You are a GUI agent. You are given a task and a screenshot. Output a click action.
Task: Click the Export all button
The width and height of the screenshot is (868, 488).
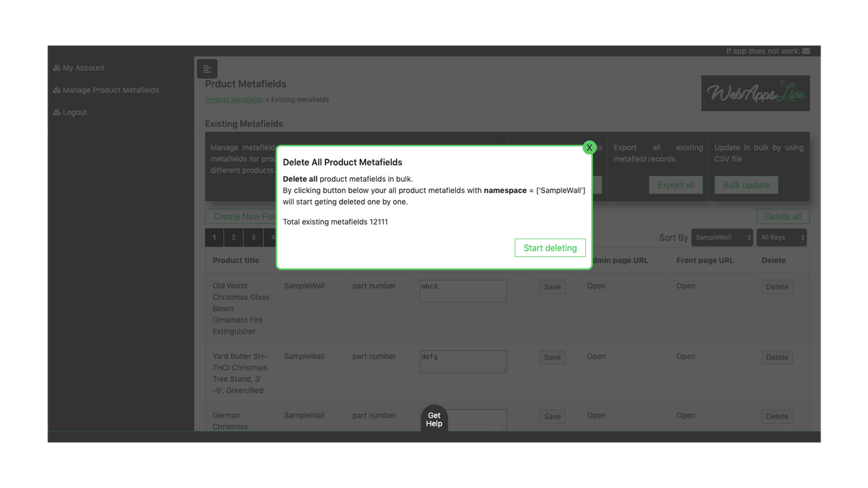point(675,184)
